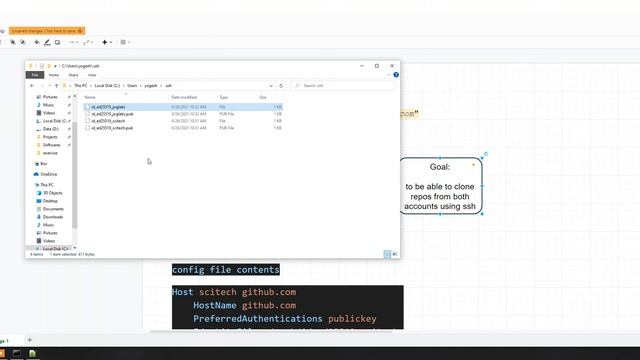Image resolution: width=640 pixels, height=360 pixels.
Task: Open pinned Music in Quick access
Action: (x=48, y=105)
